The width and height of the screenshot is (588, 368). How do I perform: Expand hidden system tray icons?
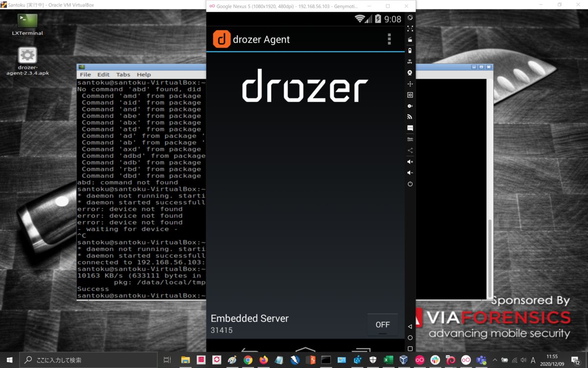pos(495,360)
